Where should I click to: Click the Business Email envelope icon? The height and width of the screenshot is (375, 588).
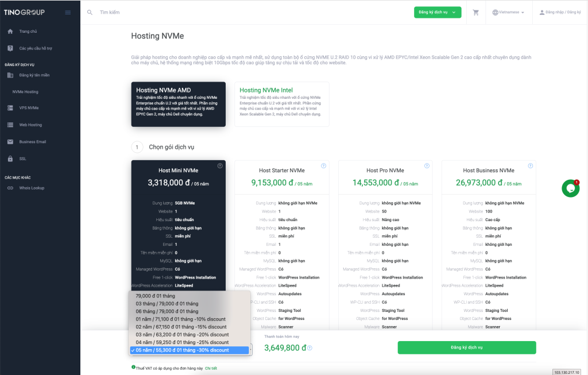coord(10,142)
